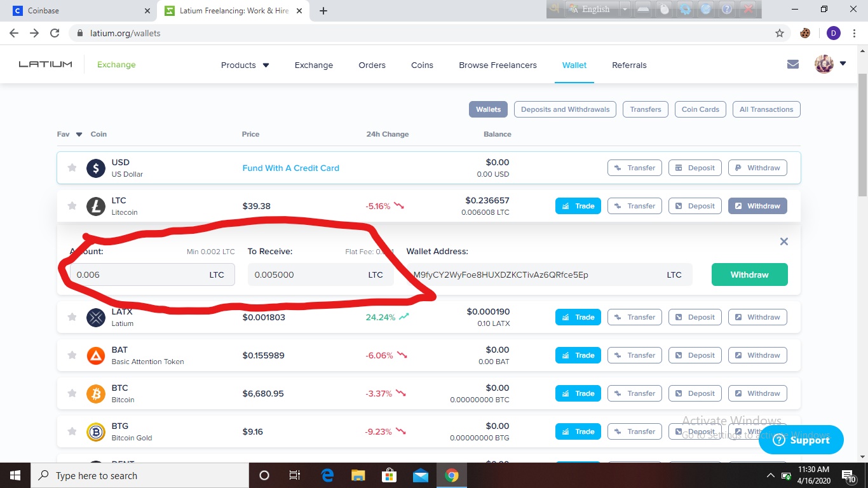Show the Transfers tab
The image size is (868, 488).
pyautogui.click(x=646, y=109)
